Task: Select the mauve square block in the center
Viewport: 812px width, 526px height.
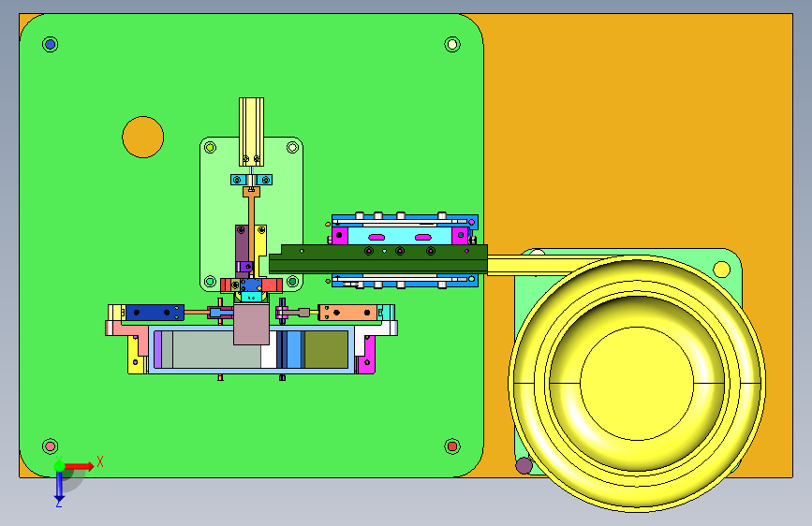Action: pos(251,325)
